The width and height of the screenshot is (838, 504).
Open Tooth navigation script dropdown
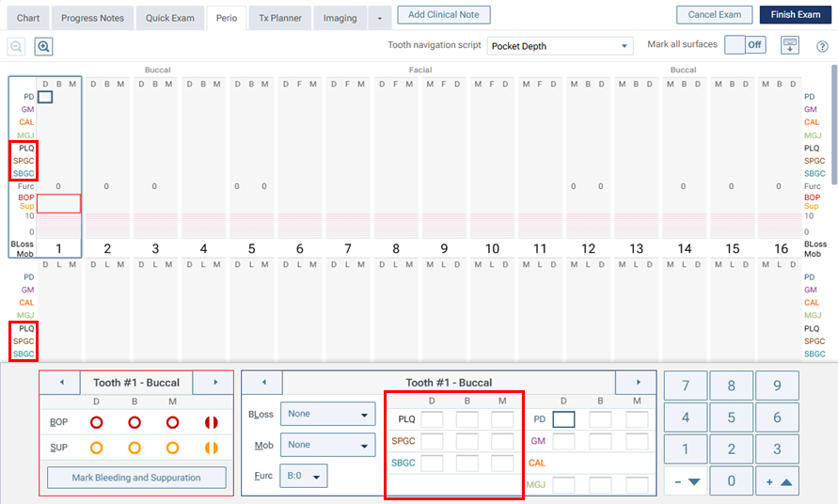tap(560, 46)
